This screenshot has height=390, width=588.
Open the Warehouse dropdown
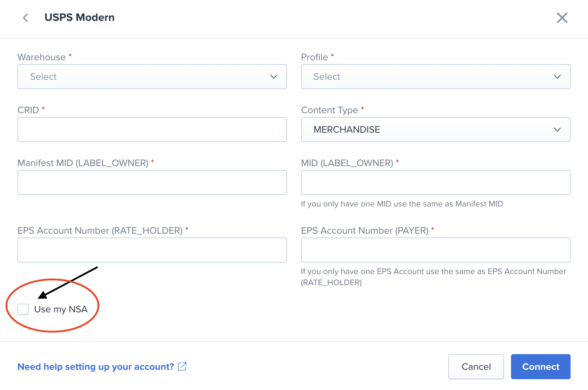[x=152, y=77]
